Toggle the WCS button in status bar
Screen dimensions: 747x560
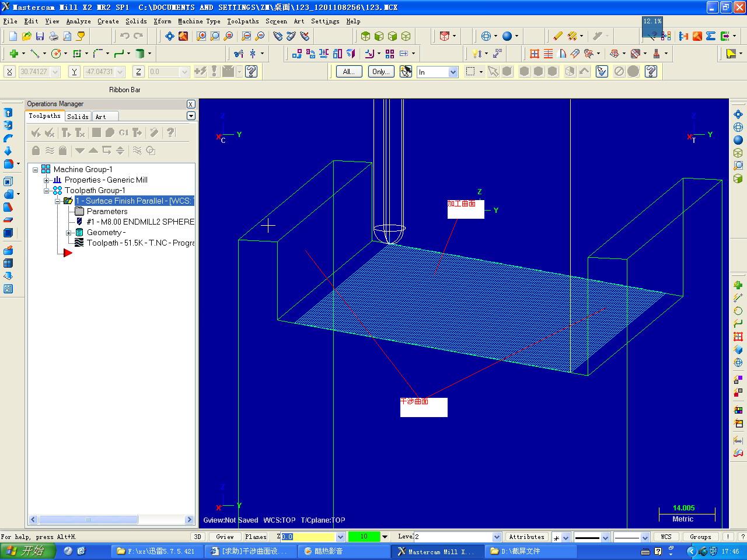[666, 537]
